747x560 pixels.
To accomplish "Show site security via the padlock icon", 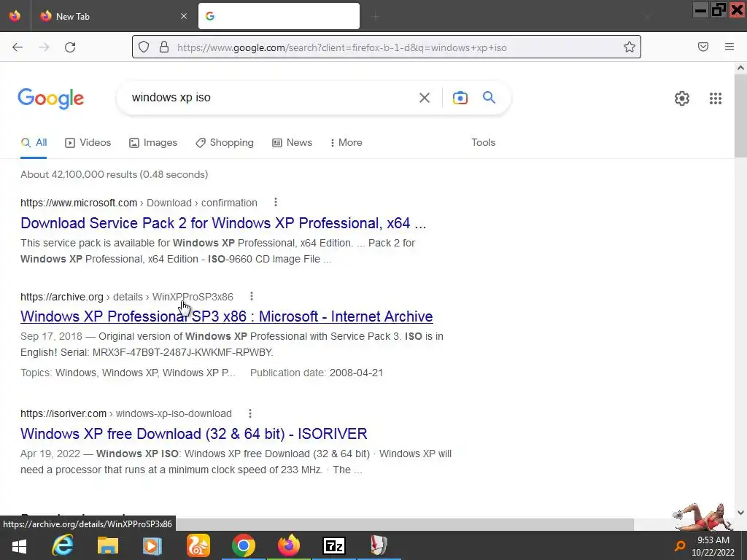I will pos(164,47).
